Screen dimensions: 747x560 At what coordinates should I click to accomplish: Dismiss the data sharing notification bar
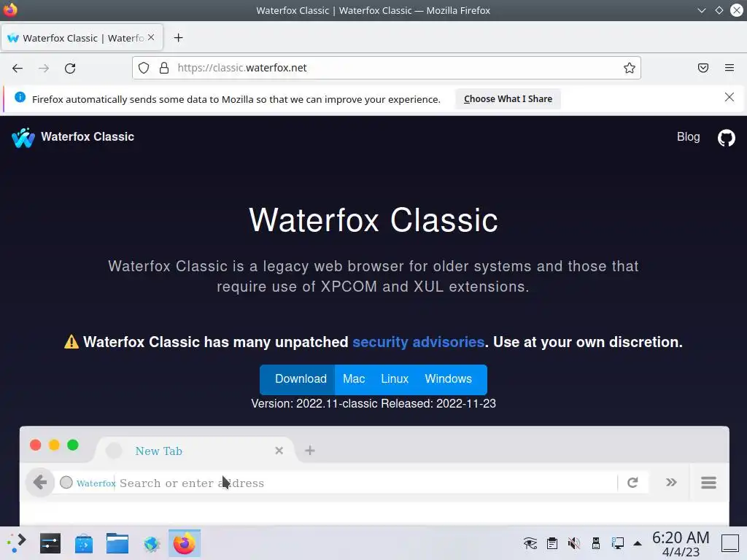coord(729,97)
